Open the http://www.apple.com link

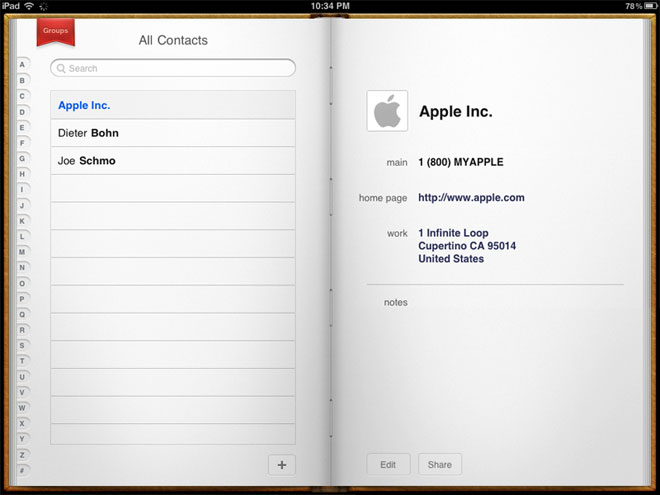(471, 197)
